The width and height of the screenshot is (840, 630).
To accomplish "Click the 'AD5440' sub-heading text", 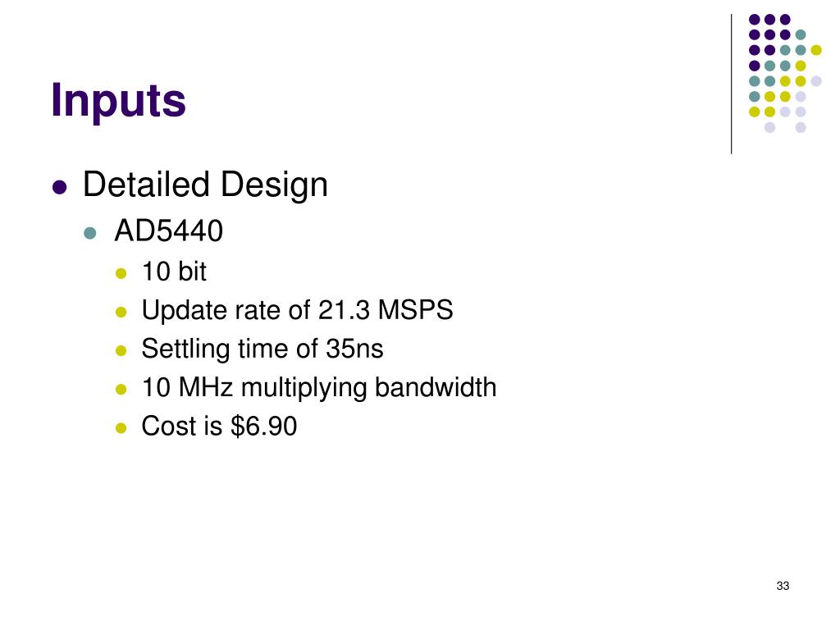I will (169, 231).
